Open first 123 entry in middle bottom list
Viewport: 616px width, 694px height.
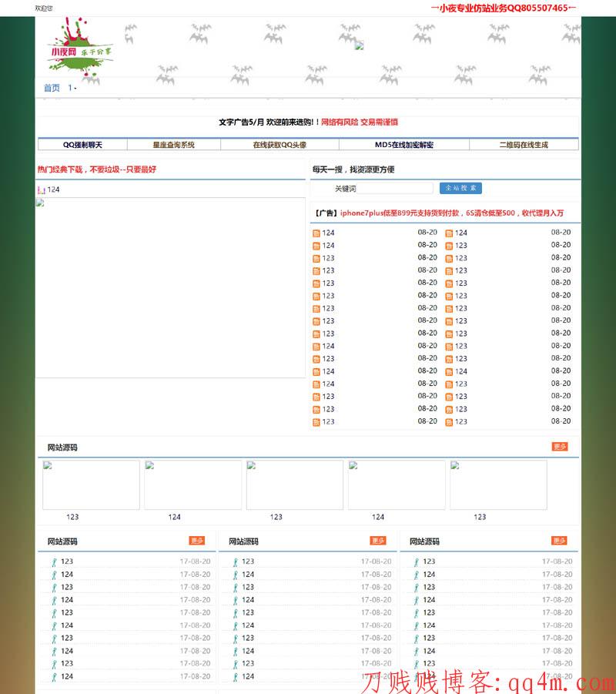click(x=248, y=562)
